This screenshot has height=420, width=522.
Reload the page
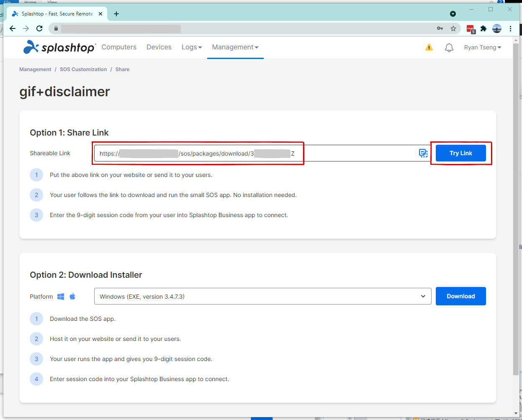click(x=39, y=28)
